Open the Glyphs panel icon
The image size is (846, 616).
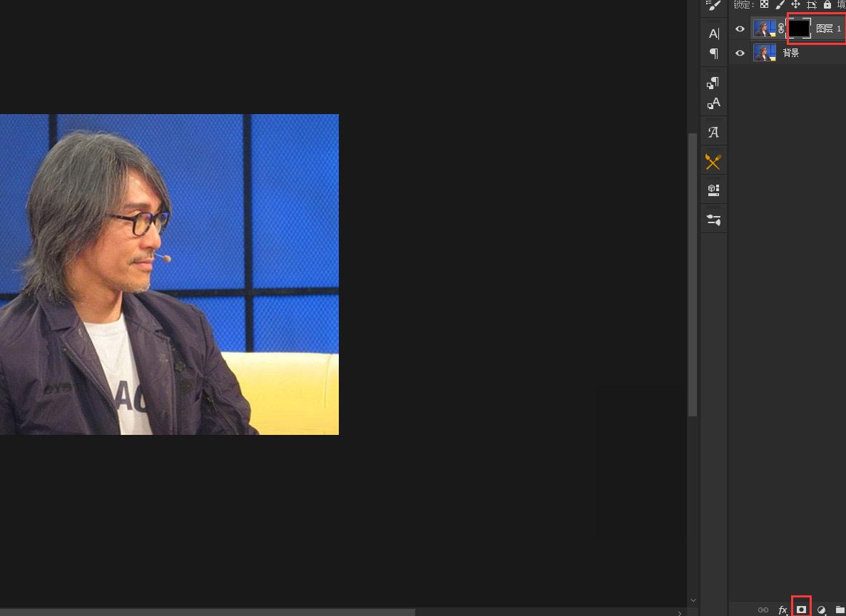point(713,132)
